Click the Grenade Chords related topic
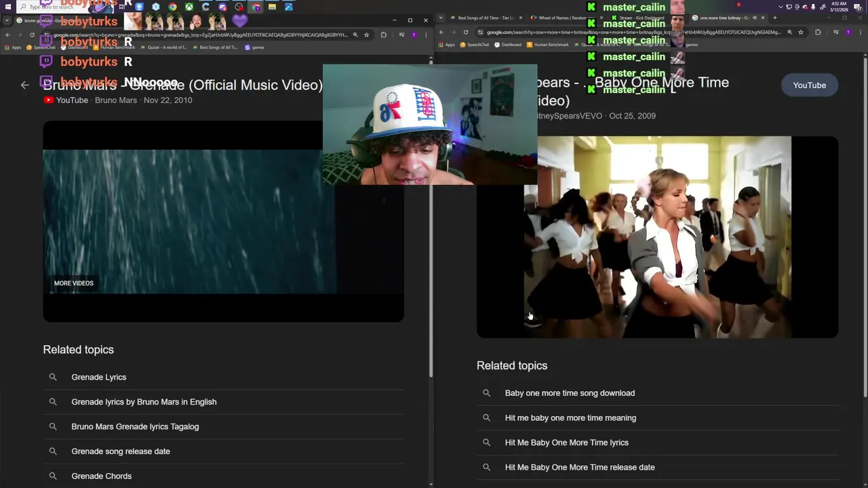The image size is (868, 488). click(x=102, y=476)
